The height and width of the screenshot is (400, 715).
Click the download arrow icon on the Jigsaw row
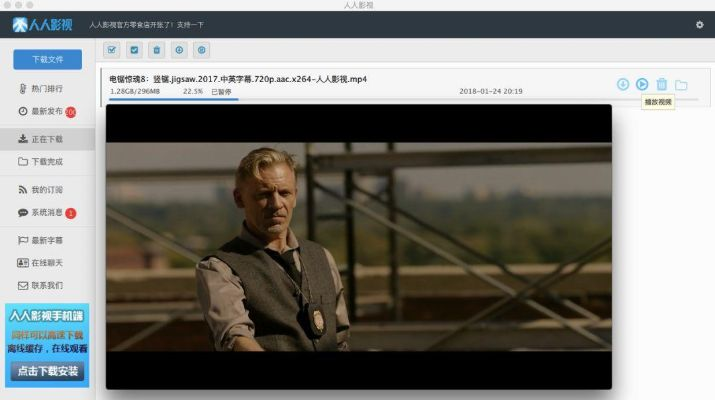[623, 85]
